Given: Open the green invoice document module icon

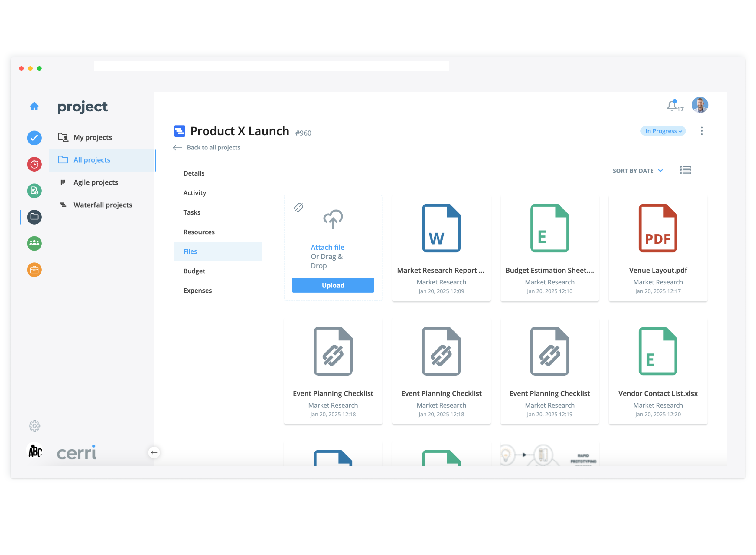Looking at the screenshot, I should pyautogui.click(x=34, y=191).
